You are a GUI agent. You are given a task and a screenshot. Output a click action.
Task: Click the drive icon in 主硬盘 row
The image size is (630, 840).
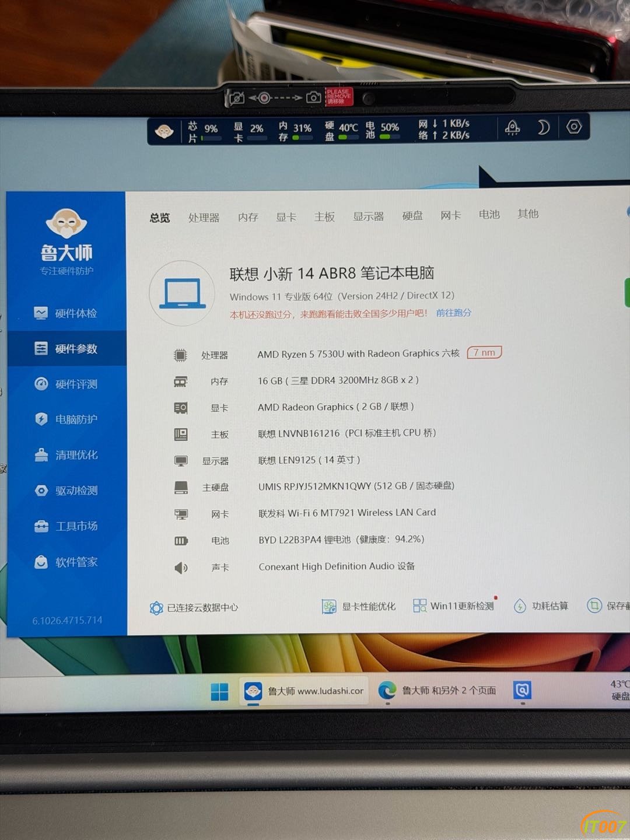point(181,487)
